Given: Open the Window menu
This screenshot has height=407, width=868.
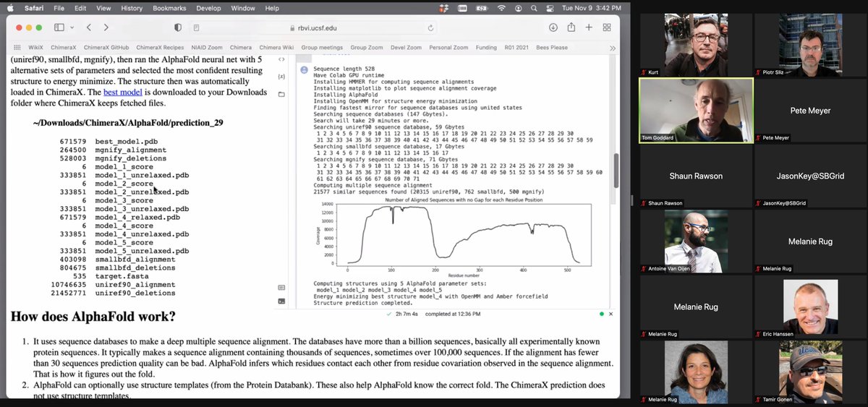Looking at the screenshot, I should (x=242, y=8).
